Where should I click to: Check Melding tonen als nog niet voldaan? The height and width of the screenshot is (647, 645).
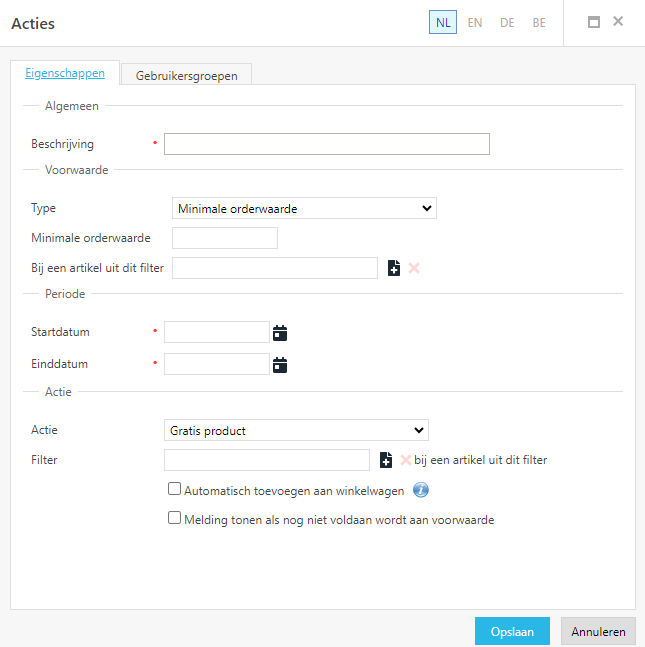(x=174, y=518)
